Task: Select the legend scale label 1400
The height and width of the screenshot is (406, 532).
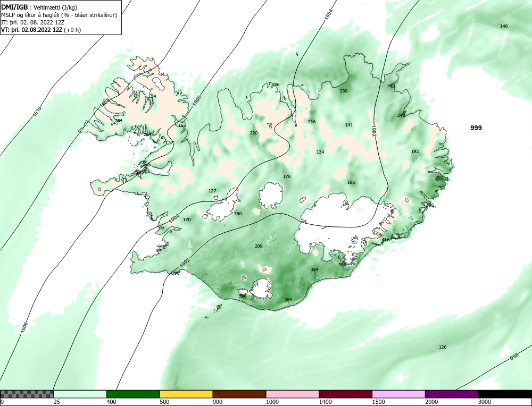Action: (325, 402)
